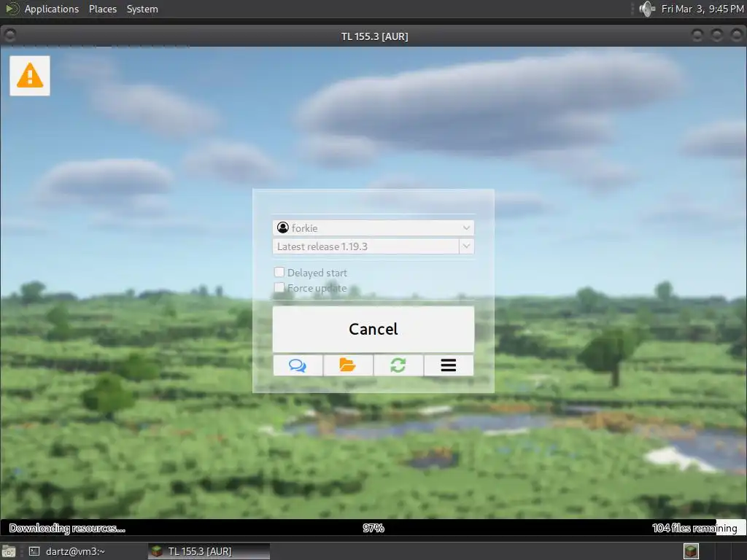Image resolution: width=747 pixels, height=560 pixels.
Task: Open the Applications menu
Action: [52, 9]
